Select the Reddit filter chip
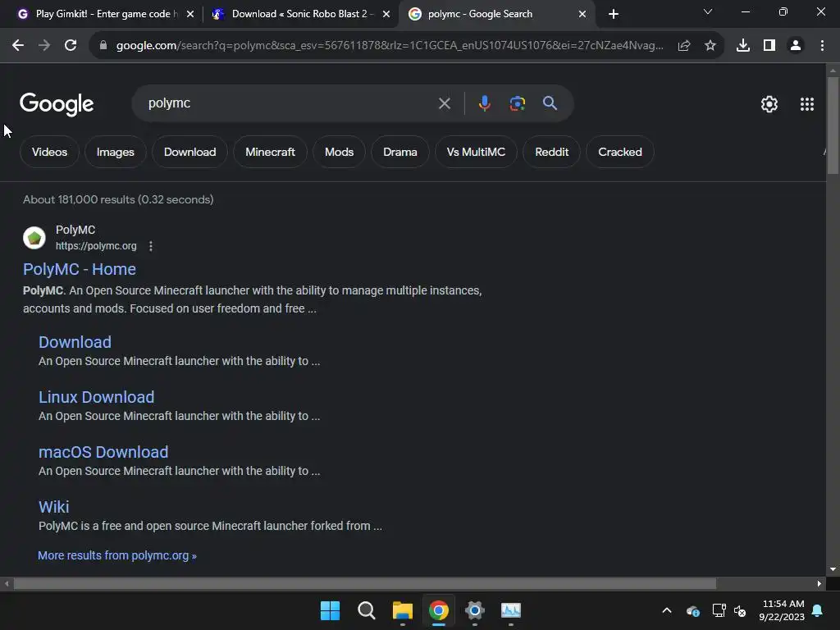840x630 pixels. (552, 152)
